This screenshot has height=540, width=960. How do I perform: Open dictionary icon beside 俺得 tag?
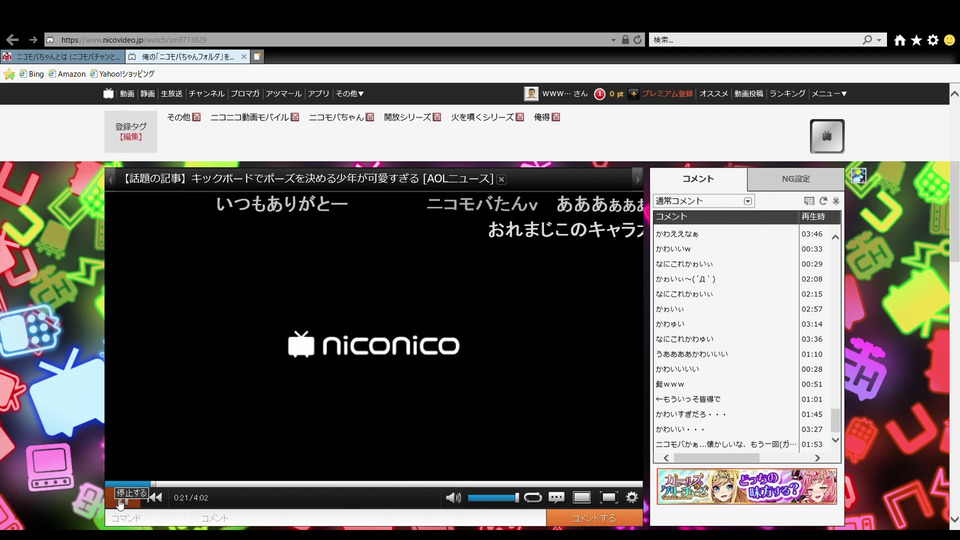[556, 117]
